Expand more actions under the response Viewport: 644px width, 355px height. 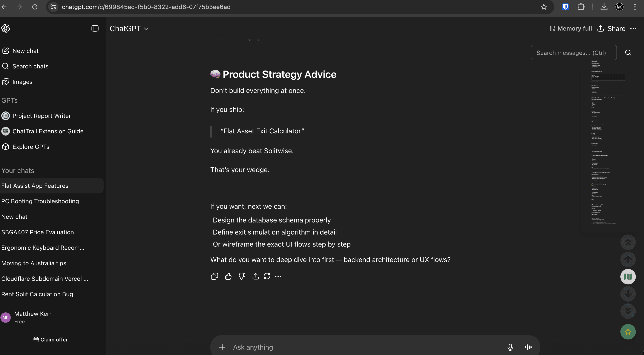click(x=278, y=276)
